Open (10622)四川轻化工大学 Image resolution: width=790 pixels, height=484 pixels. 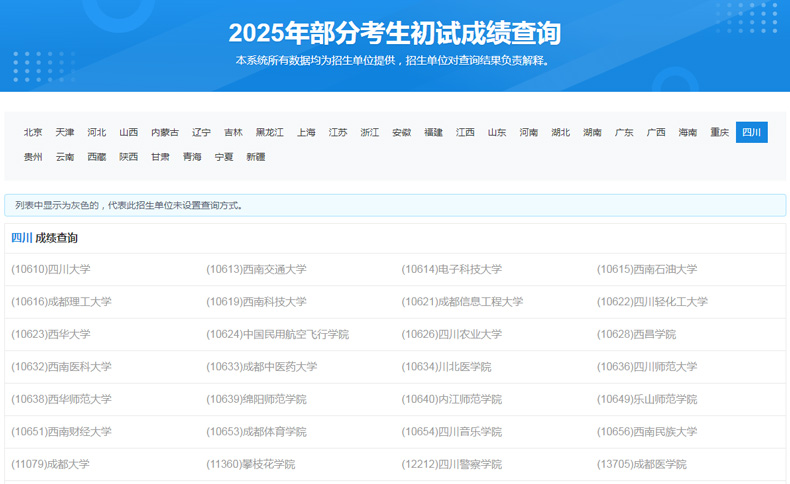(x=652, y=302)
